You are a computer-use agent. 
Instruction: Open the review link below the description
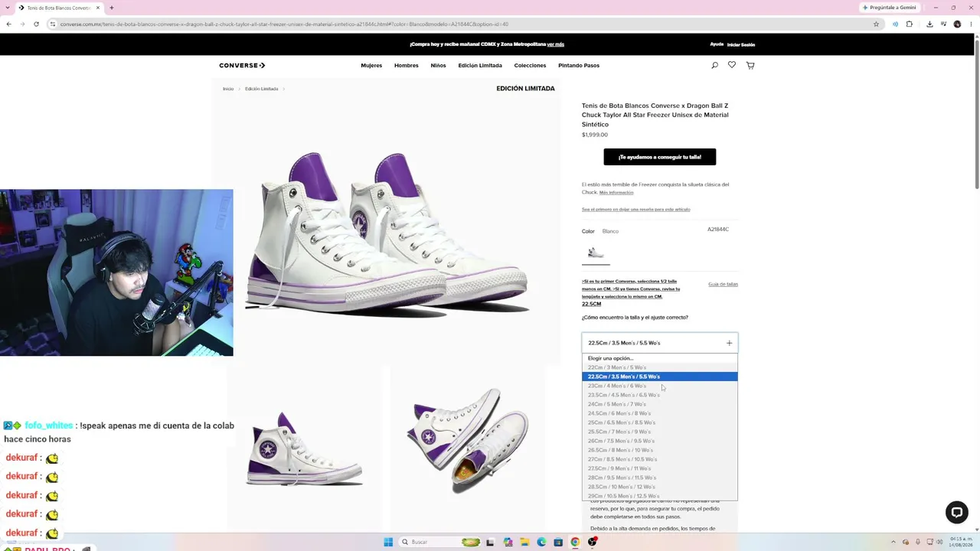[635, 209]
